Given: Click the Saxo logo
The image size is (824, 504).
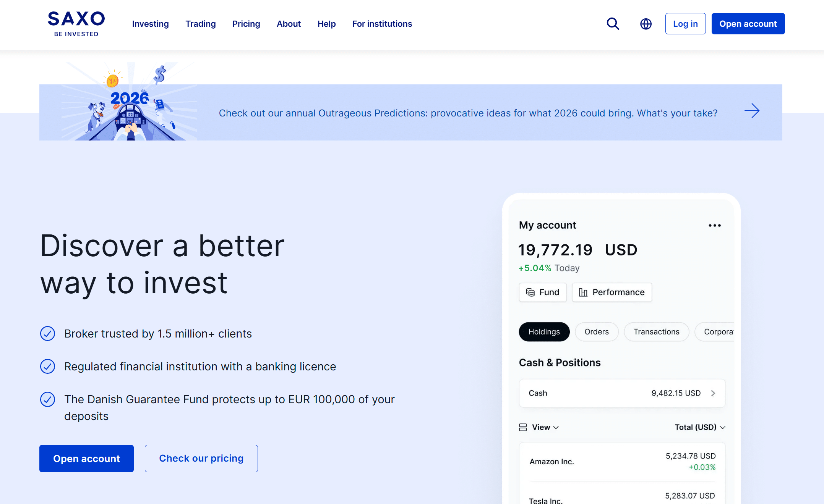Looking at the screenshot, I should 76,24.
